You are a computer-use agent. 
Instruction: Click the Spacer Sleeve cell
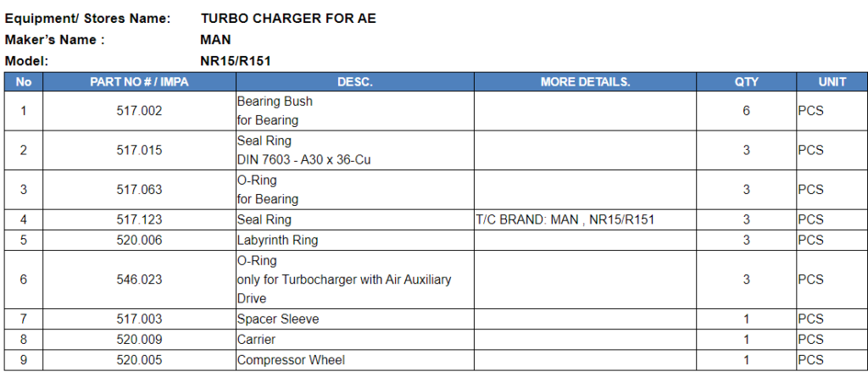[278, 319]
